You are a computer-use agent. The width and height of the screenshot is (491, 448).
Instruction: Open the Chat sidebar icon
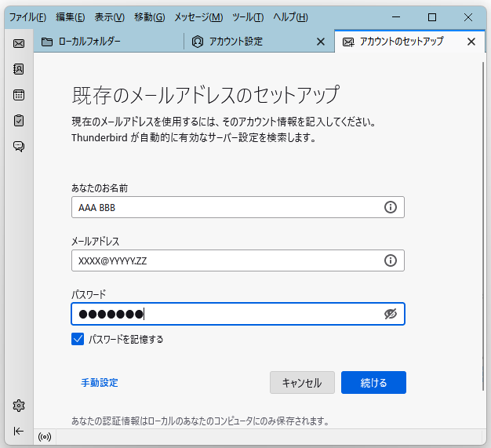pyautogui.click(x=19, y=146)
